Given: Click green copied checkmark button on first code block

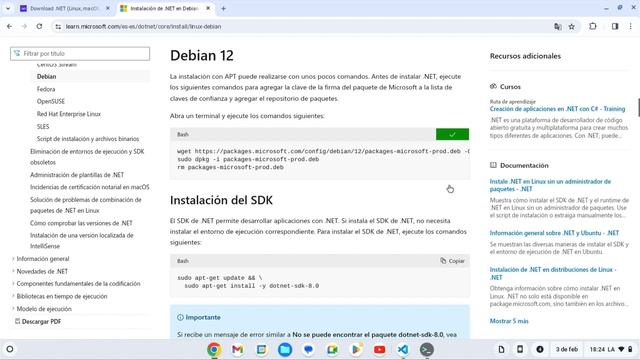Looking at the screenshot, I should coord(452,134).
